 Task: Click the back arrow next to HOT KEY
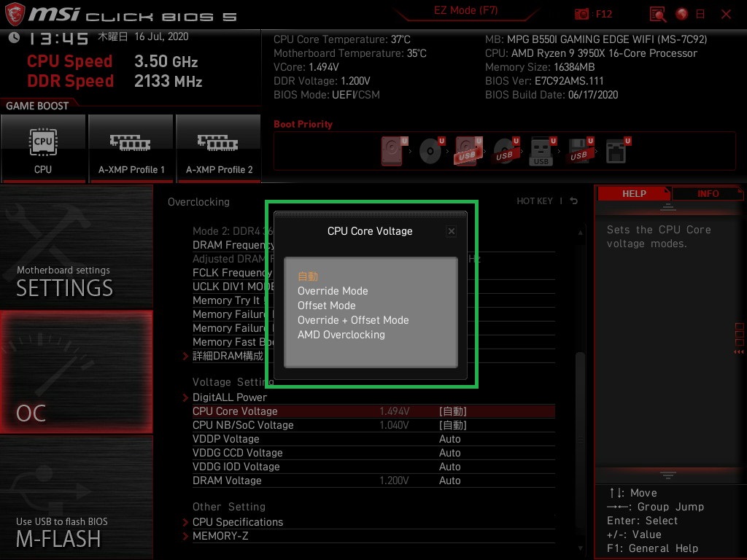(x=573, y=201)
